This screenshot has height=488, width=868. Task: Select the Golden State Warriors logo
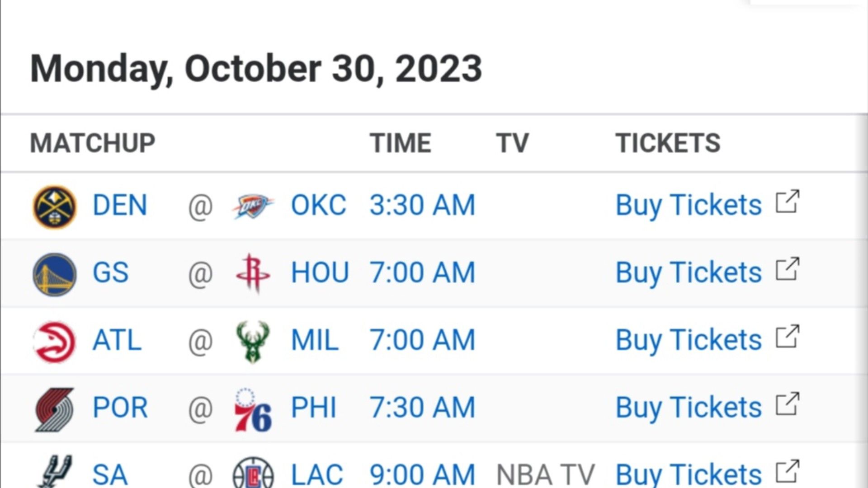55,274
